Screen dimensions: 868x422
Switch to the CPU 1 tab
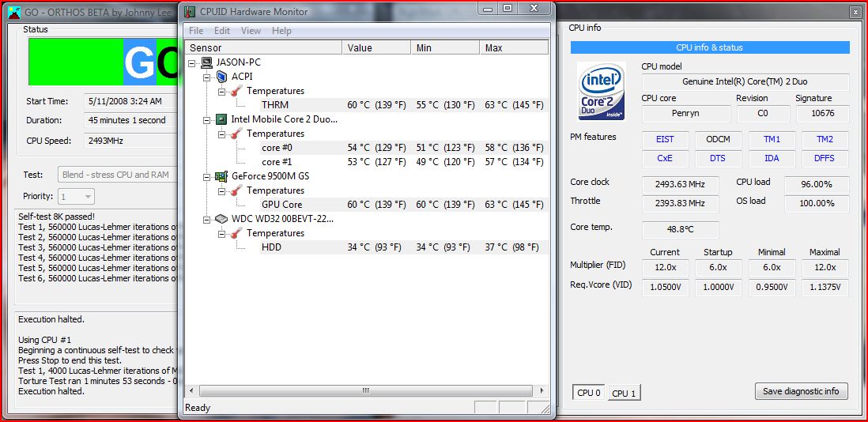624,394
